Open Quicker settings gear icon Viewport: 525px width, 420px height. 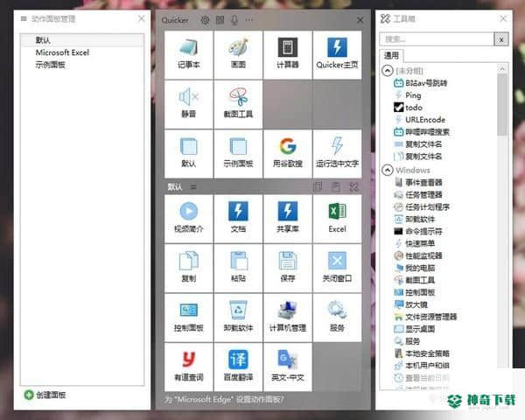point(205,20)
